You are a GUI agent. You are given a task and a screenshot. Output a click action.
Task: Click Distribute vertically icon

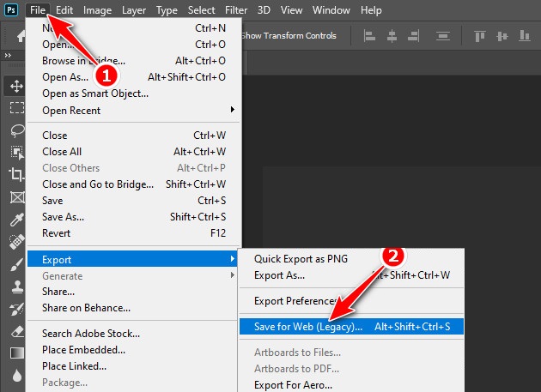[442, 35]
